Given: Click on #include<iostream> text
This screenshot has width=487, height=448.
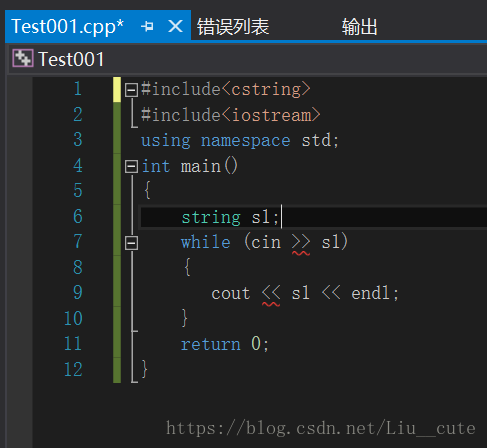Looking at the screenshot, I should pyautogui.click(x=231, y=115).
